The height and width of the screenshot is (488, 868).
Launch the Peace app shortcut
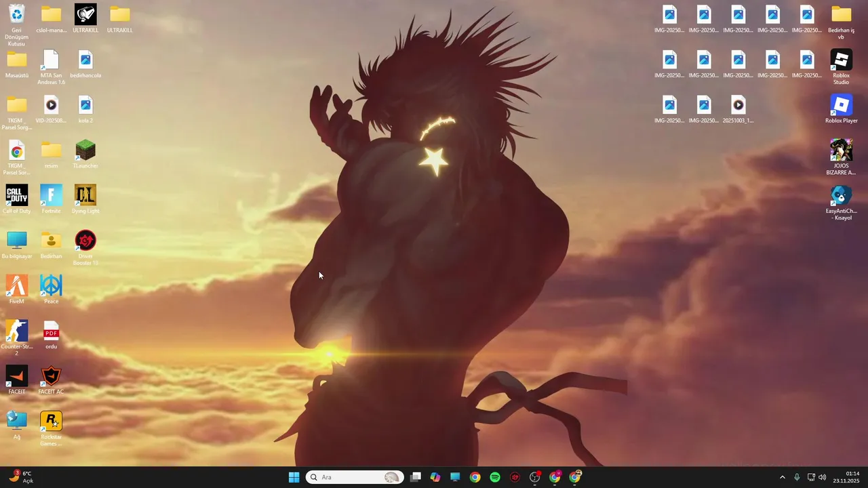51,290
